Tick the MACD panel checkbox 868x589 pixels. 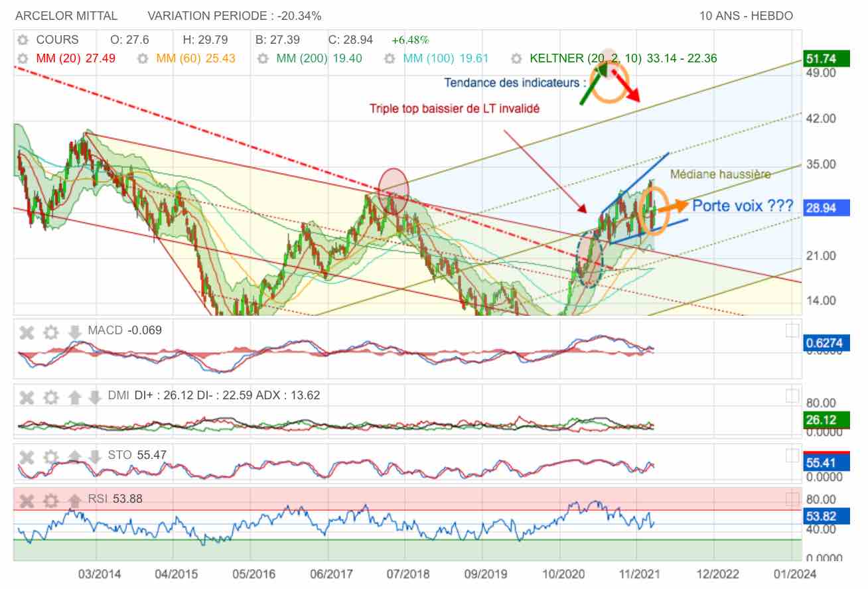[x=792, y=331]
